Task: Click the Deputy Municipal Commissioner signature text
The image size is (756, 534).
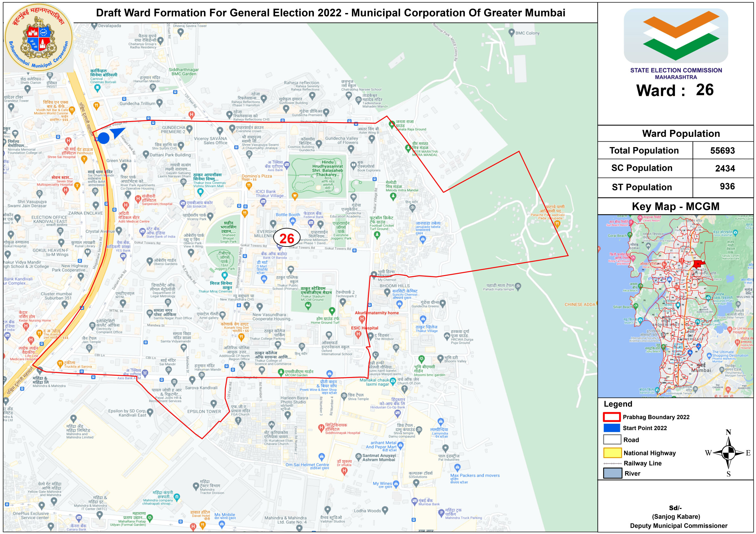Action: (x=678, y=526)
